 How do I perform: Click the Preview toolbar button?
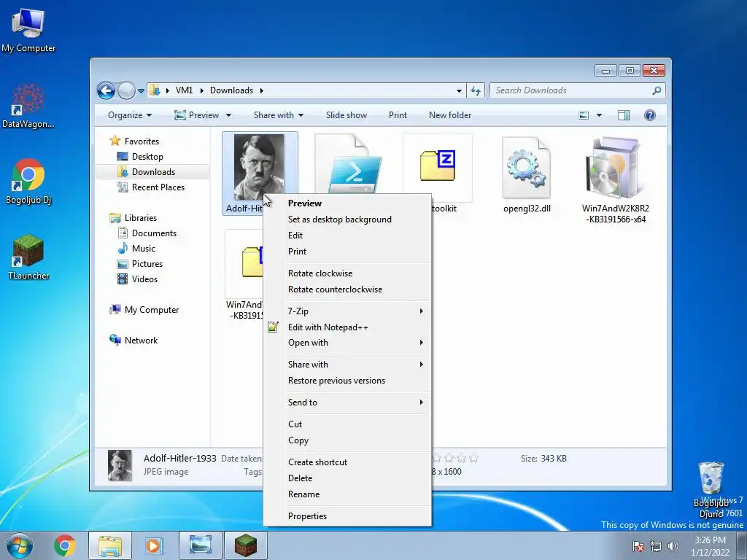tap(197, 115)
